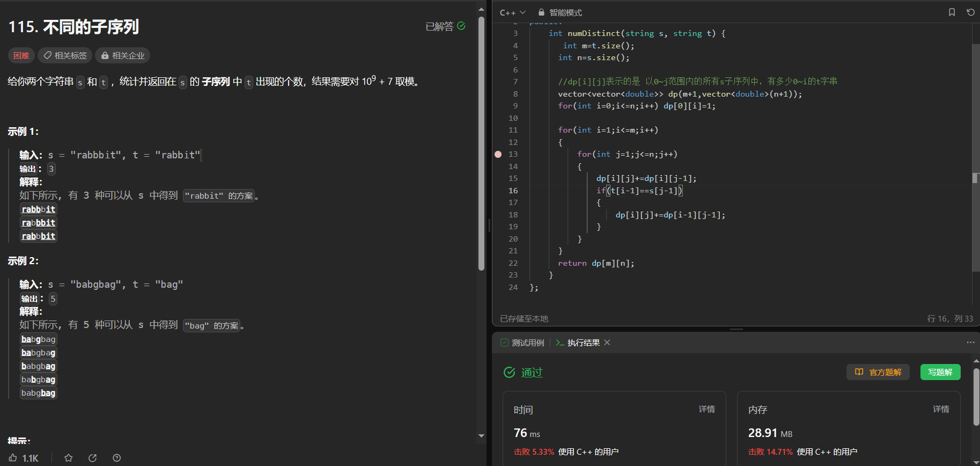The image size is (980, 466).
Task: Click the 1.1K likes count
Action: [30, 458]
